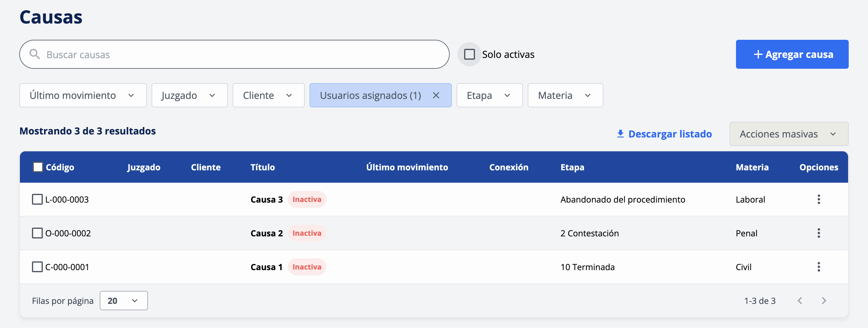868x328 pixels.
Task: Click the Etapa column header
Action: [572, 167]
